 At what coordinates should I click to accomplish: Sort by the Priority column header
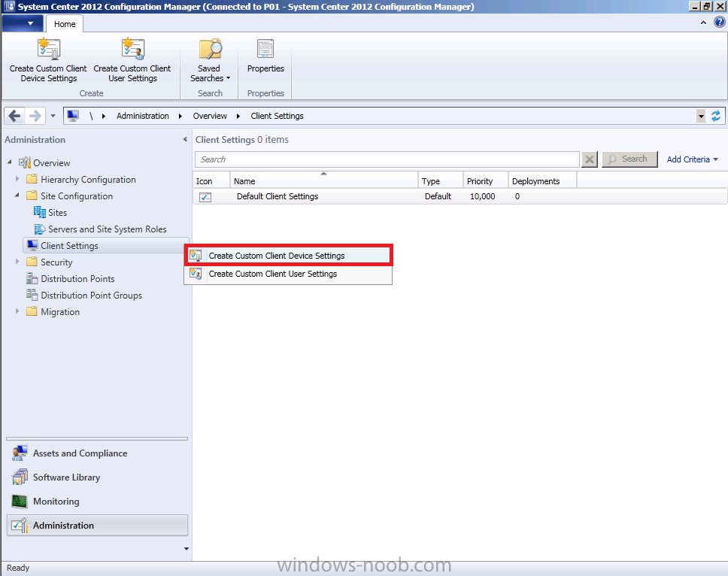pyautogui.click(x=486, y=180)
